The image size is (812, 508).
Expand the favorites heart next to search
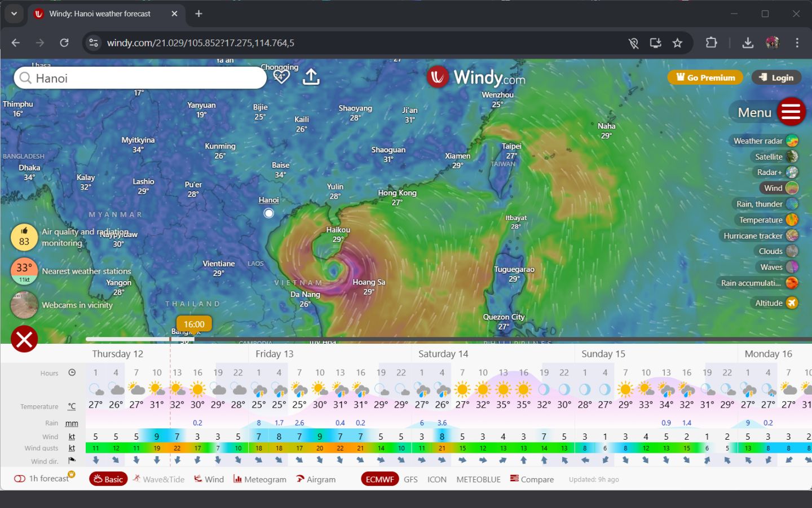[x=281, y=76]
